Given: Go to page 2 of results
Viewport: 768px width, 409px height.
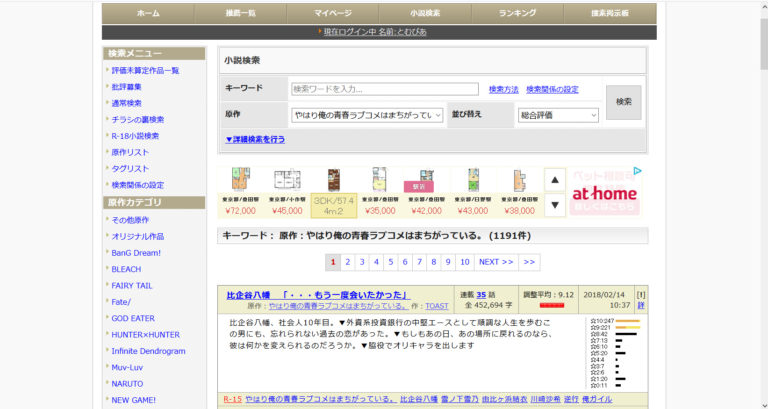Looking at the screenshot, I should [x=347, y=262].
